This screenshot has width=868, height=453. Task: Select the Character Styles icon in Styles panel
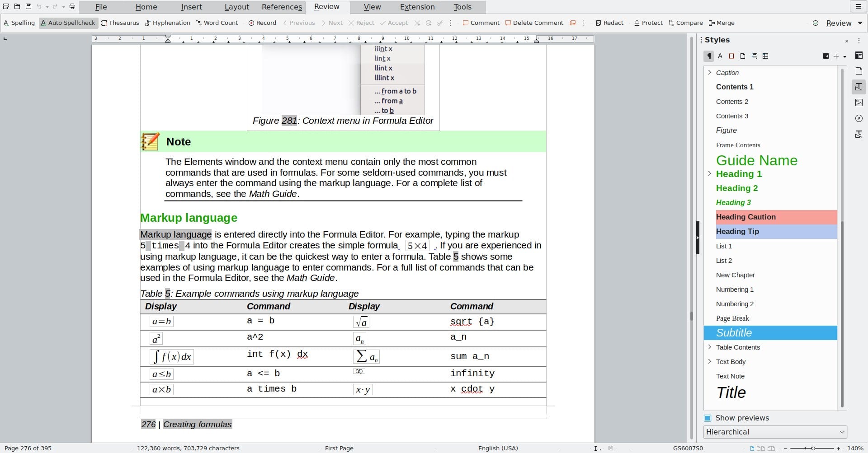point(720,56)
